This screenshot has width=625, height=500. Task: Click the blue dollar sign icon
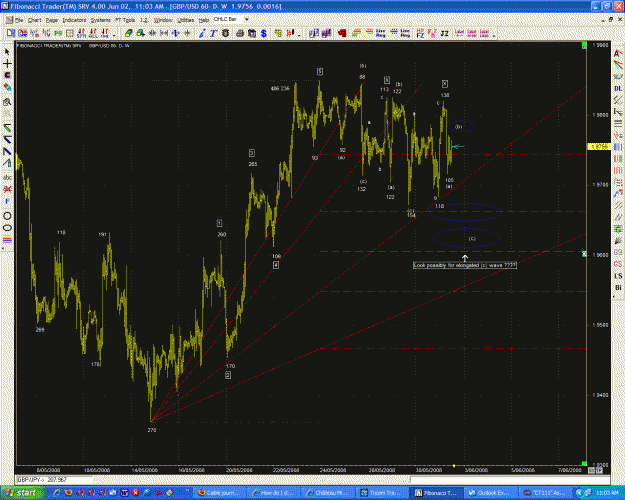[263, 33]
